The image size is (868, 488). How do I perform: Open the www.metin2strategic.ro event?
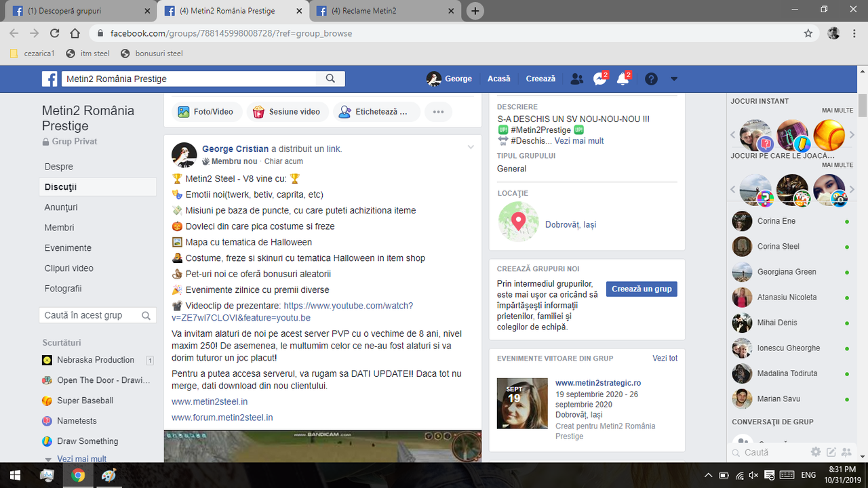tap(598, 383)
